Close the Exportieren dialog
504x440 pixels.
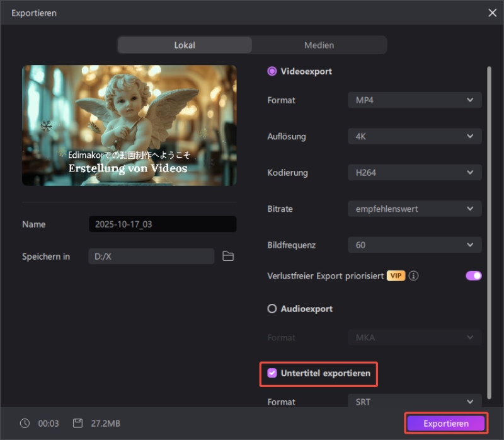point(492,13)
